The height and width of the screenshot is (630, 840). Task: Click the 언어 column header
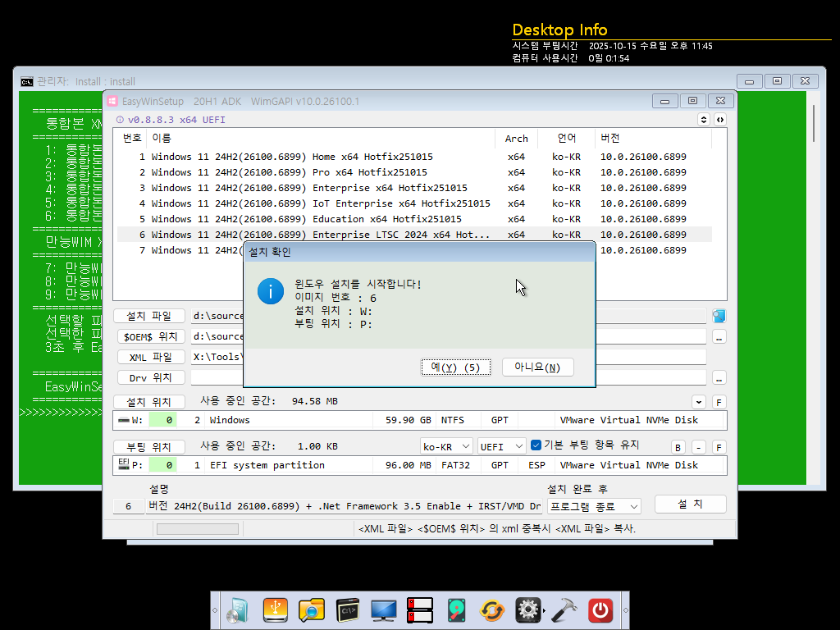(566, 138)
